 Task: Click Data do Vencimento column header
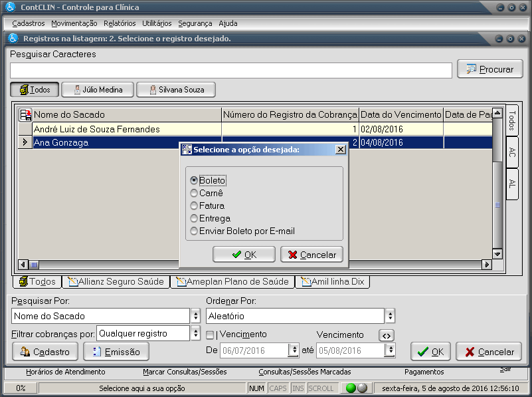[x=401, y=115]
